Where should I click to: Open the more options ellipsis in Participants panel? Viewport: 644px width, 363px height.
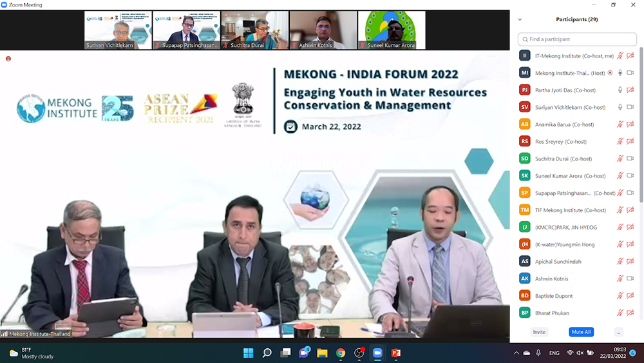(x=618, y=332)
